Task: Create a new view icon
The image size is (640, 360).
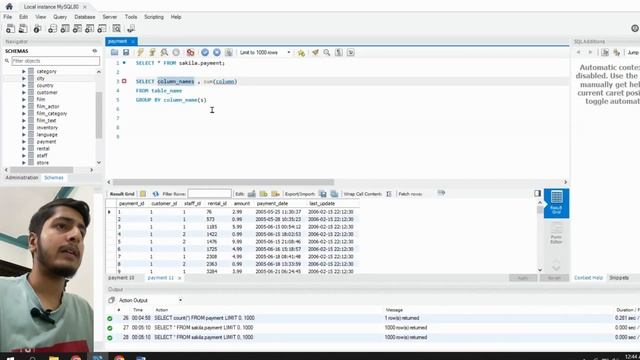Action: pos(77,29)
